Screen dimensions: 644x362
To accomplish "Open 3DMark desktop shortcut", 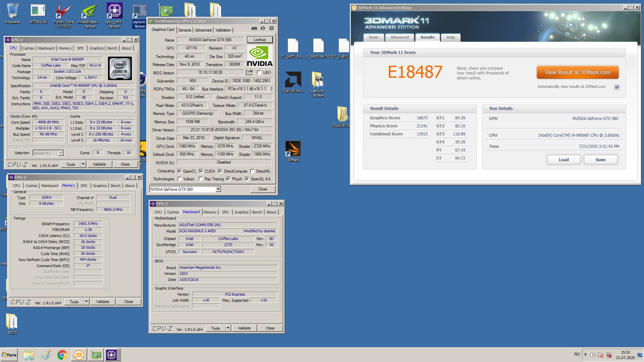I will click(x=293, y=152).
